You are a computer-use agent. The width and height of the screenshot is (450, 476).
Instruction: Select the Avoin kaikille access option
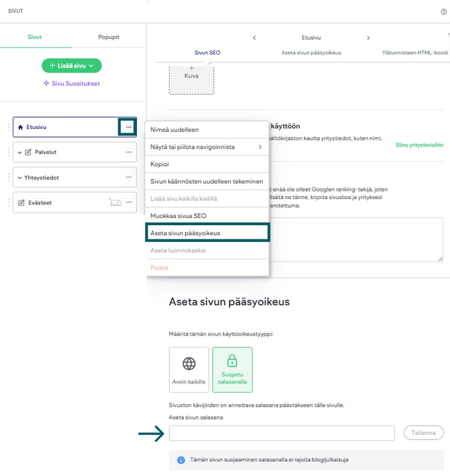click(189, 369)
